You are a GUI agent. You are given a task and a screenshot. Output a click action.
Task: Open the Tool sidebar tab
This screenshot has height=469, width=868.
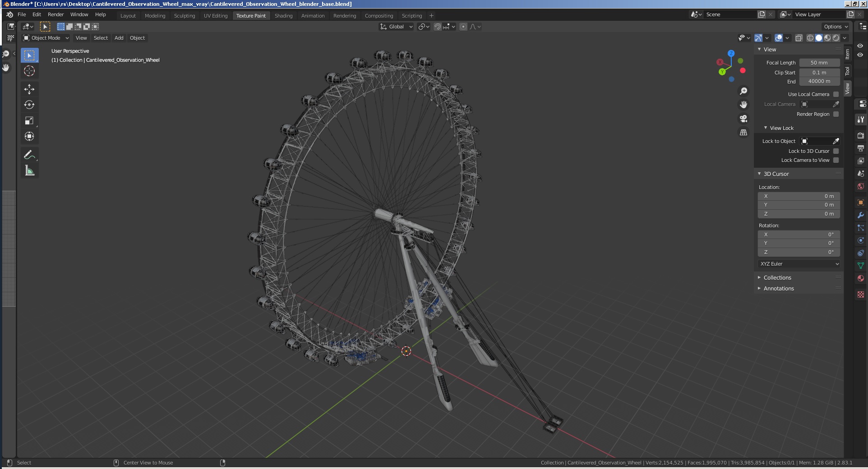847,71
